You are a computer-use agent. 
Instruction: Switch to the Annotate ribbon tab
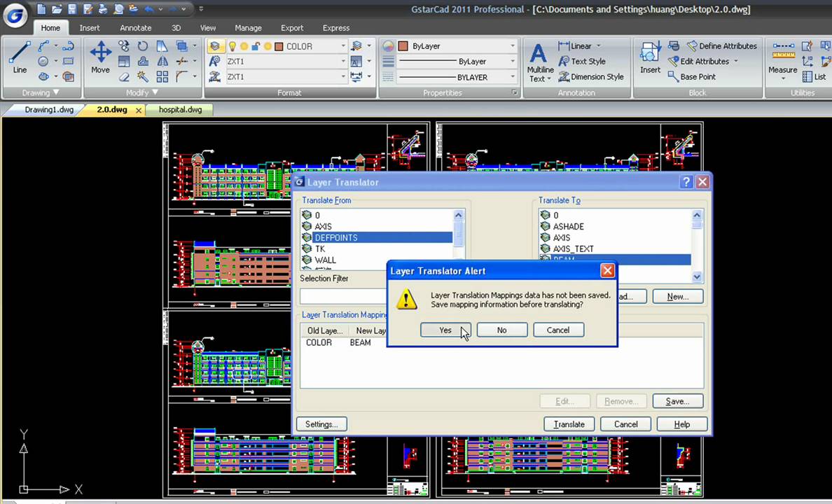135,27
